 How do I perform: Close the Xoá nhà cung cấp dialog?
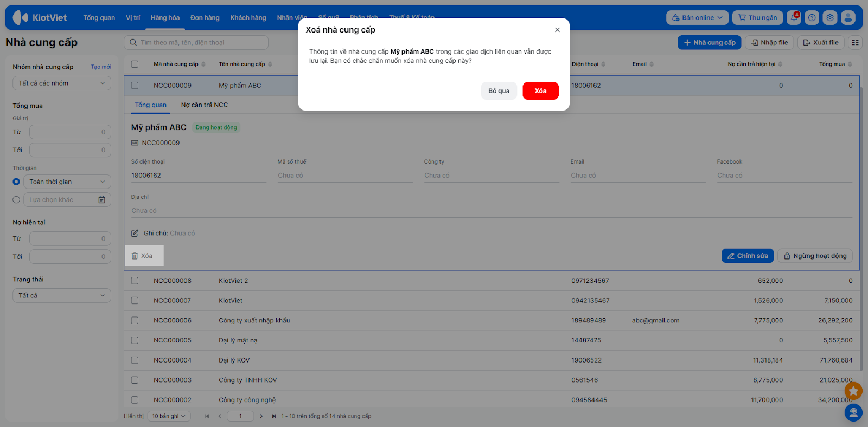(x=557, y=30)
